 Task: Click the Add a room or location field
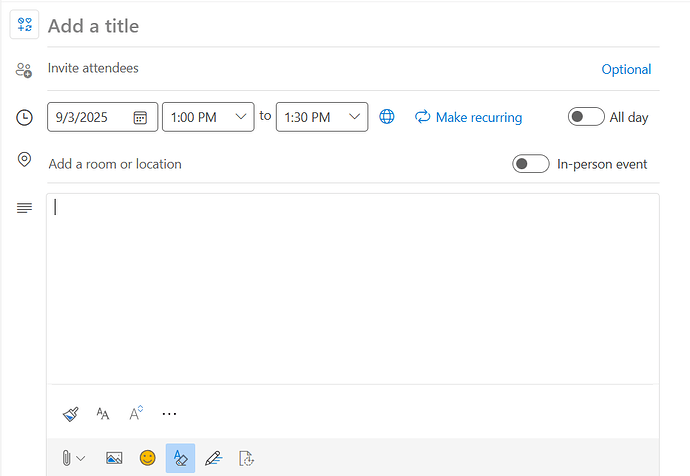click(x=250, y=164)
